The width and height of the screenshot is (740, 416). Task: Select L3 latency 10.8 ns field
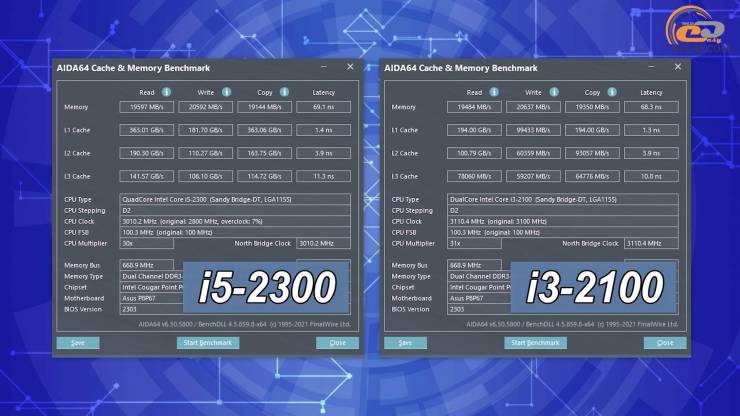pos(651,176)
